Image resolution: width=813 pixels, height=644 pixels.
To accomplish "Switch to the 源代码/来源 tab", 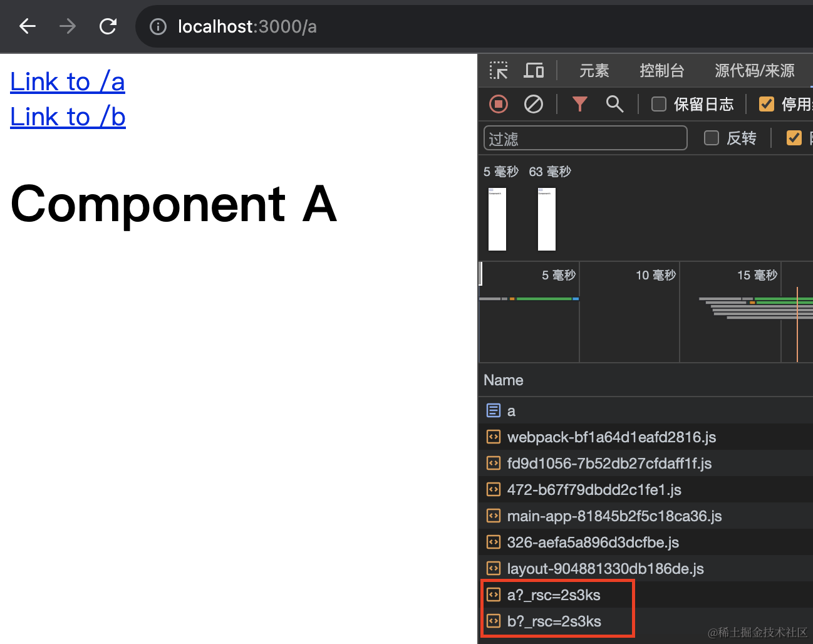I will (754, 71).
